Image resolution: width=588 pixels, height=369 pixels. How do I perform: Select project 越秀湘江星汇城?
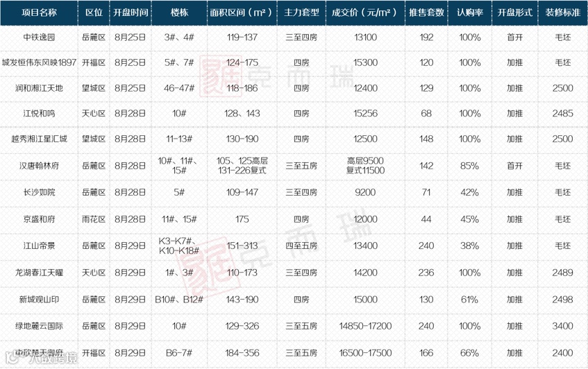[x=40, y=139]
